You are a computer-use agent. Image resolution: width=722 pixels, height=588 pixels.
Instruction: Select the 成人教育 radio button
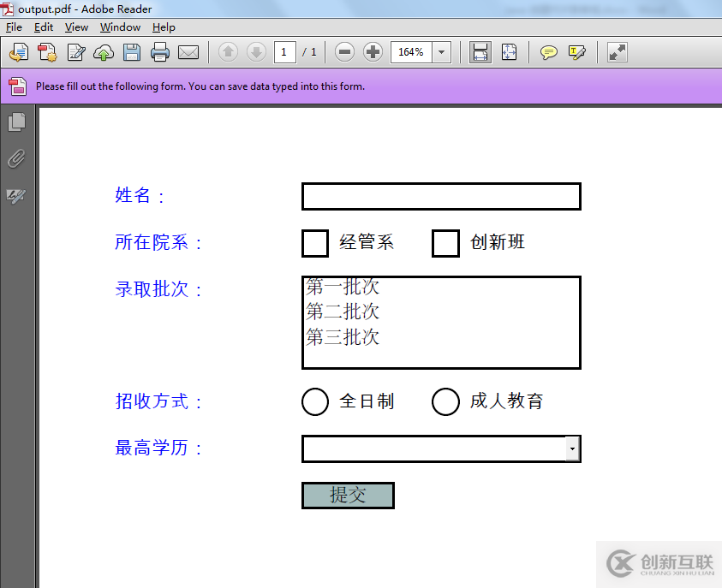pyautogui.click(x=445, y=401)
